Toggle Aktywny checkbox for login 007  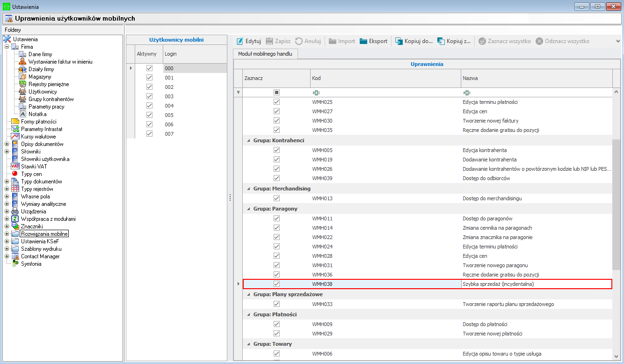point(150,134)
